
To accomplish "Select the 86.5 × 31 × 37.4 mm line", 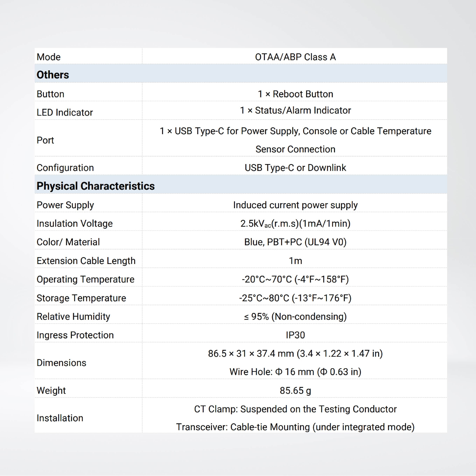I will 295,354.
